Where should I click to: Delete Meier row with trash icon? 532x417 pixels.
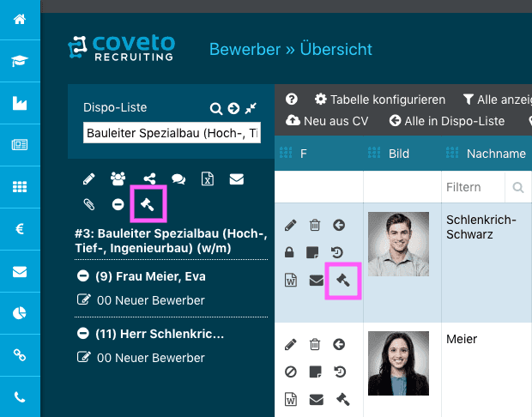(315, 344)
